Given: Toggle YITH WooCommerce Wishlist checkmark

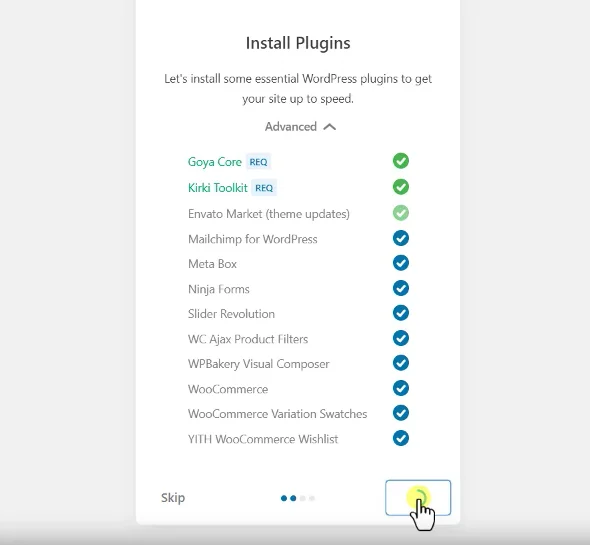Looking at the screenshot, I should click(x=401, y=438).
